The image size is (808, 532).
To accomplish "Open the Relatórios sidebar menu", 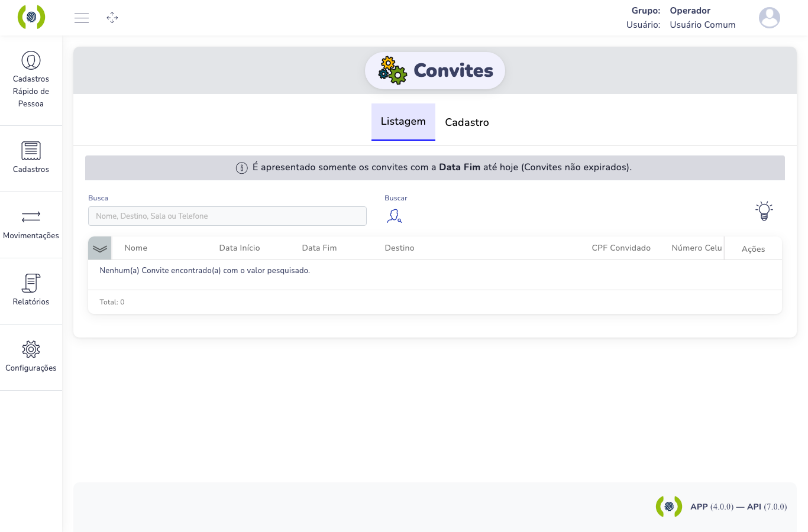I will 31,291.
